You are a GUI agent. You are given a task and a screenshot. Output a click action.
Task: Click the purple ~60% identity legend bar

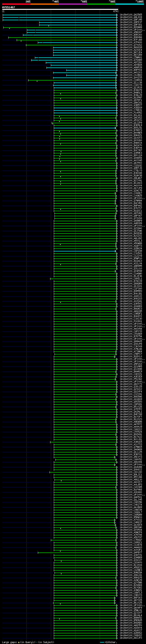[x=73, y=4]
